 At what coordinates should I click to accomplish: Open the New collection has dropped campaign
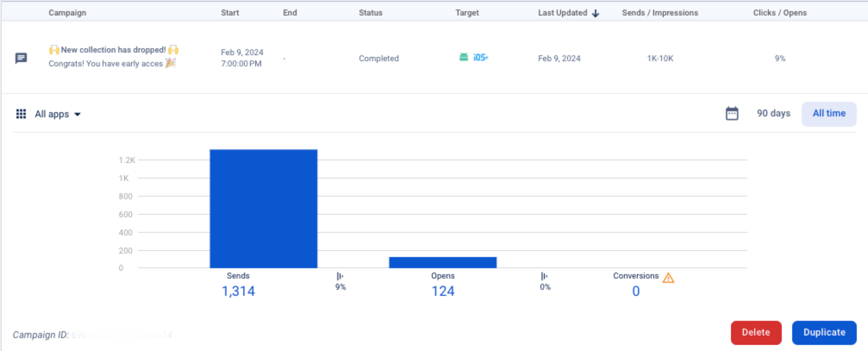[113, 50]
